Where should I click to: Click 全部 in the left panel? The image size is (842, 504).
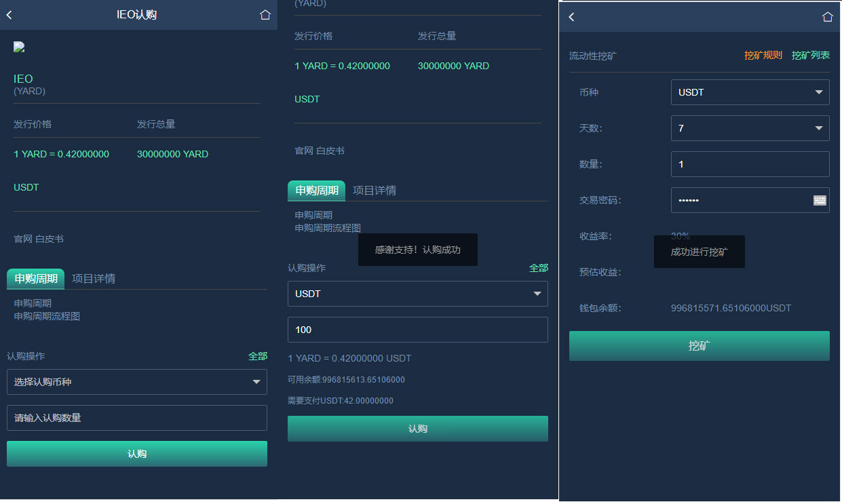click(x=258, y=356)
